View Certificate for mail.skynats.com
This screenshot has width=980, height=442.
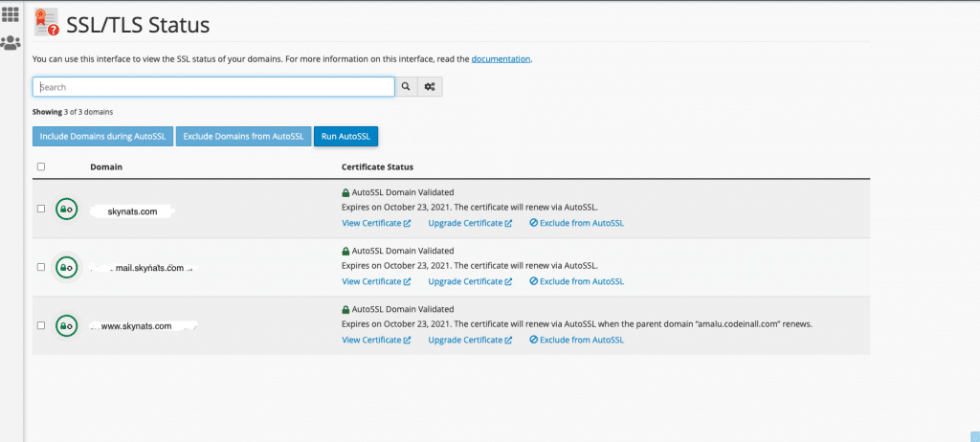pyautogui.click(x=376, y=281)
